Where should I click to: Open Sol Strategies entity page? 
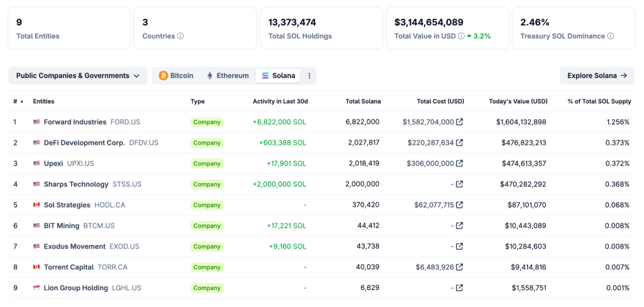(x=67, y=205)
